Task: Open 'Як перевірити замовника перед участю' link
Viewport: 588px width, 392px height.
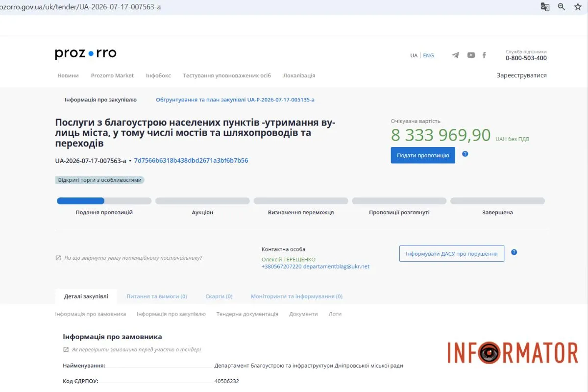Action: coord(136,350)
